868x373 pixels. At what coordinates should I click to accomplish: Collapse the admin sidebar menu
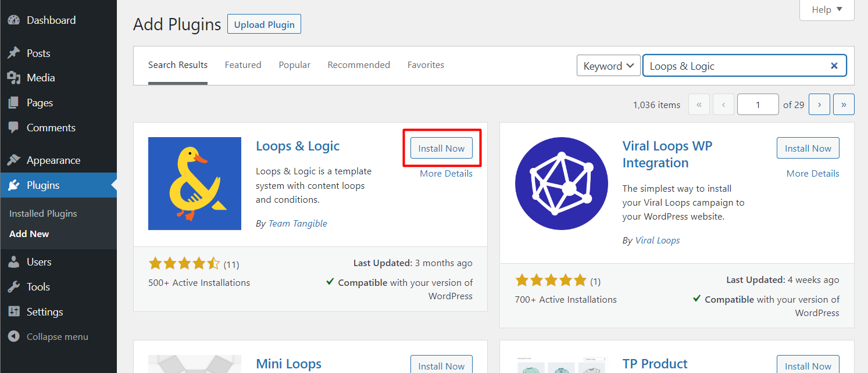(x=49, y=337)
